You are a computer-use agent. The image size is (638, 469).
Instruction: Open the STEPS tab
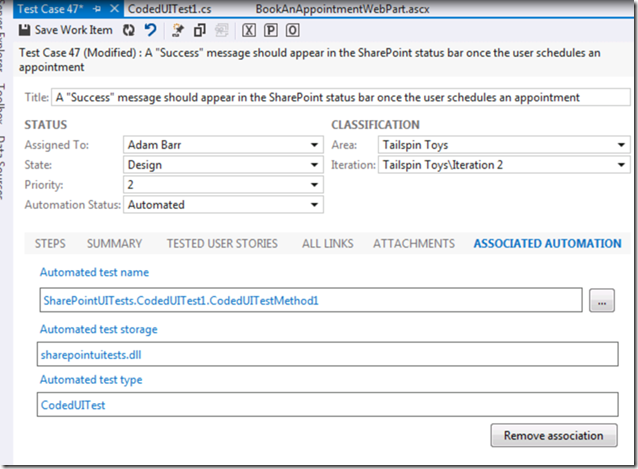pos(50,243)
